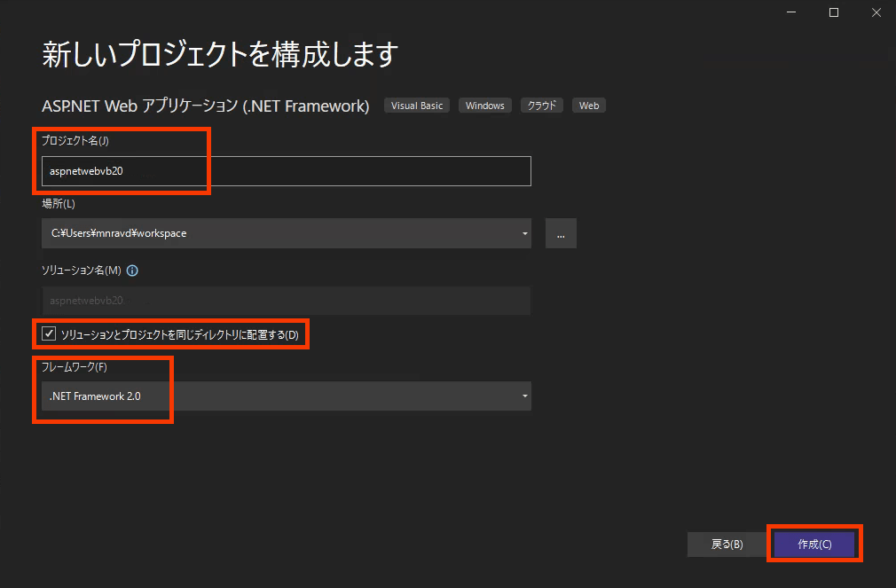Click the Web tag
The height and width of the screenshot is (588, 896).
(588, 106)
